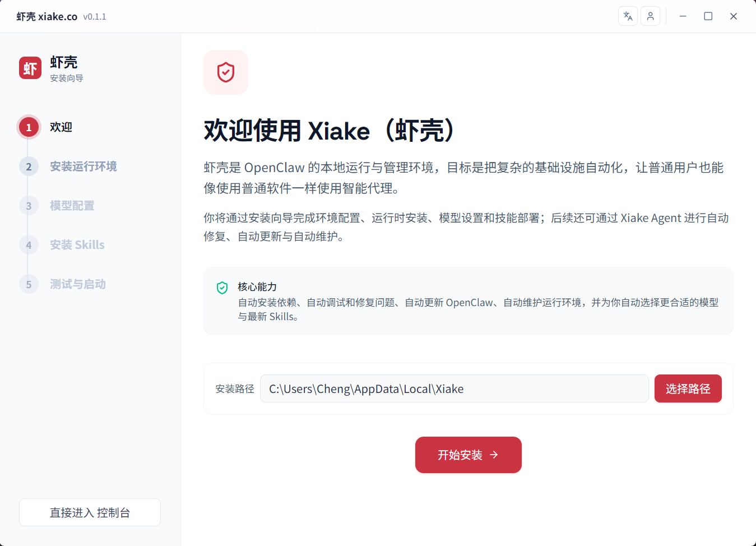756x546 pixels.
Task: Click the 虾壳 xiake.co title text
Action: (47, 17)
